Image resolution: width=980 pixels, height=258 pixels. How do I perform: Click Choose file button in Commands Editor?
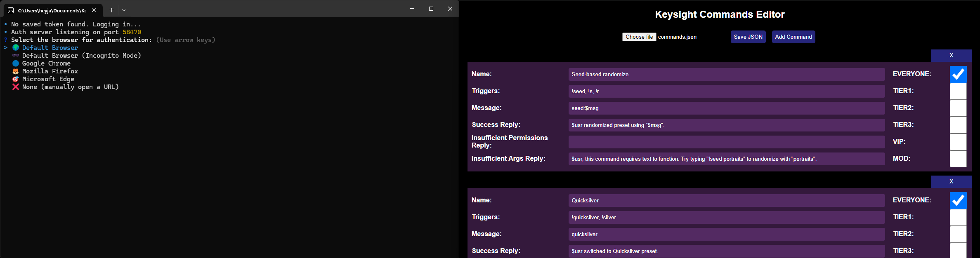point(639,37)
